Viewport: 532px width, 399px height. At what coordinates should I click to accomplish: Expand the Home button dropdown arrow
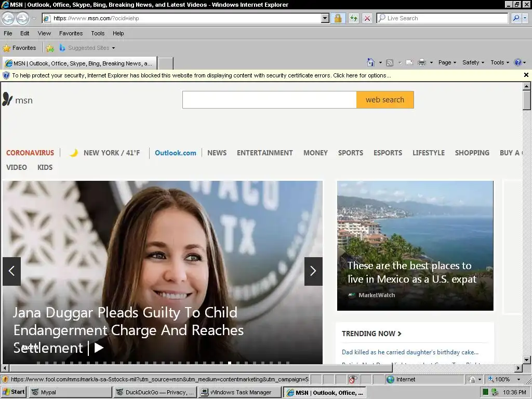point(380,62)
